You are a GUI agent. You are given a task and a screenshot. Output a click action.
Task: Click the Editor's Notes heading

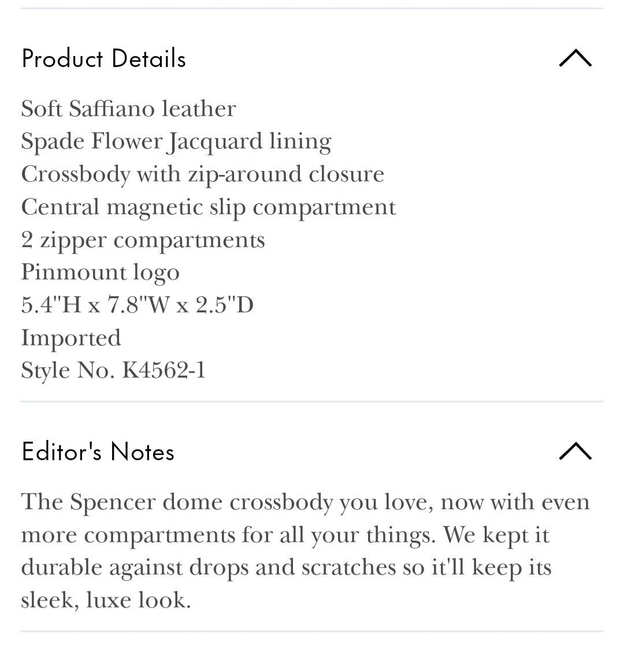point(98,451)
